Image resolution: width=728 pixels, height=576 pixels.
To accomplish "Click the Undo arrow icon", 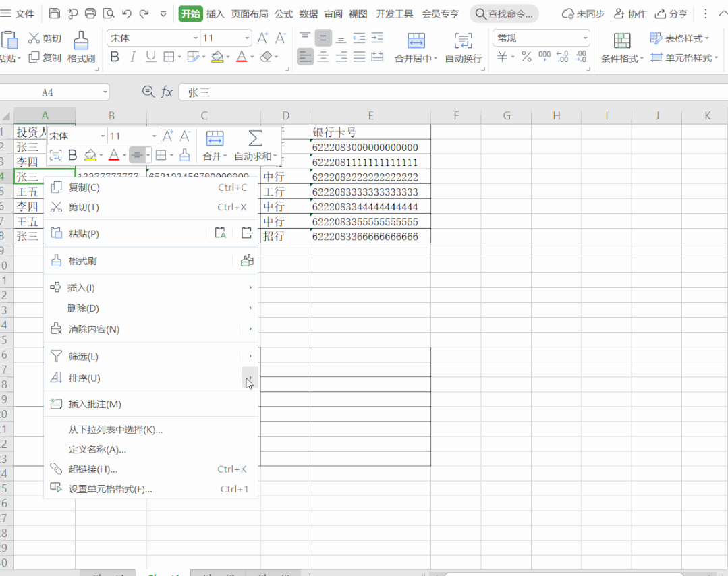I will click(126, 14).
